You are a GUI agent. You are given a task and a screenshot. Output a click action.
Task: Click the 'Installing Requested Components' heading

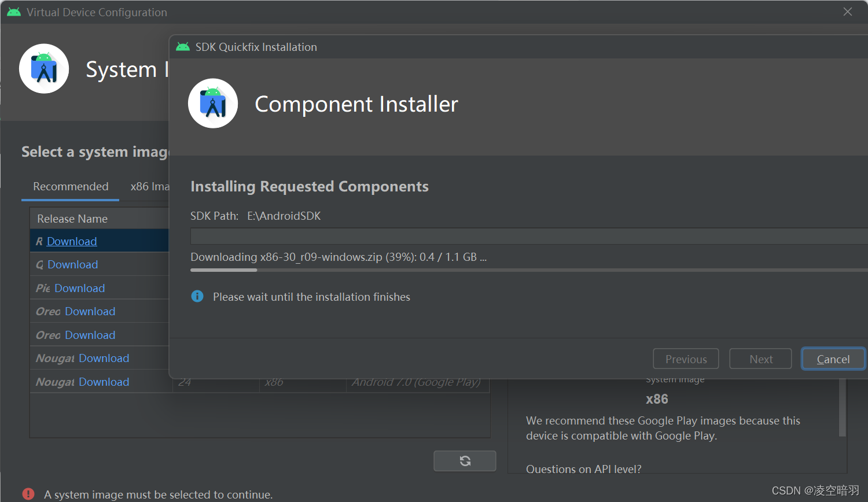pyautogui.click(x=310, y=186)
